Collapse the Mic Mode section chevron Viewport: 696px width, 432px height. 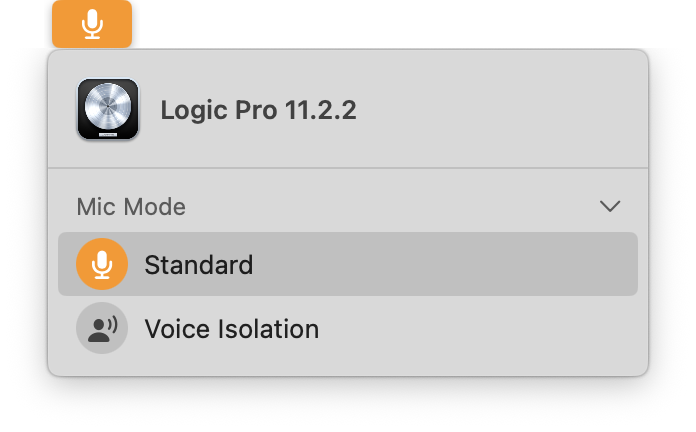click(x=610, y=206)
